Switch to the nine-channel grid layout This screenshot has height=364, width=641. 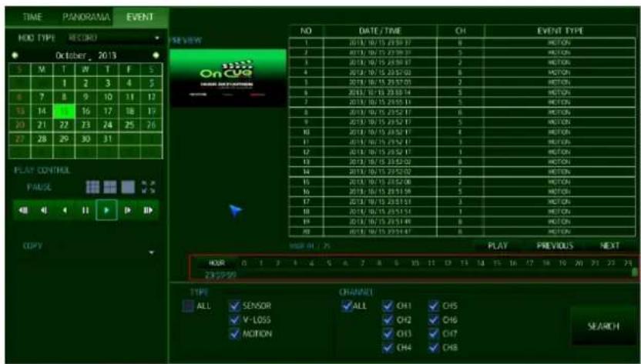click(x=92, y=187)
